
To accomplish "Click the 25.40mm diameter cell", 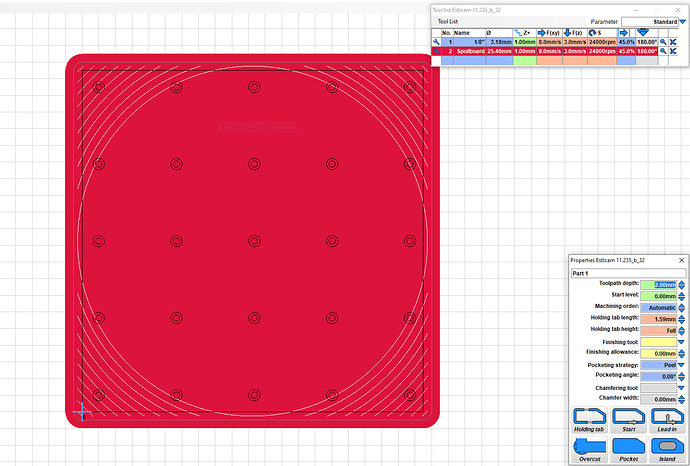I will [x=499, y=51].
